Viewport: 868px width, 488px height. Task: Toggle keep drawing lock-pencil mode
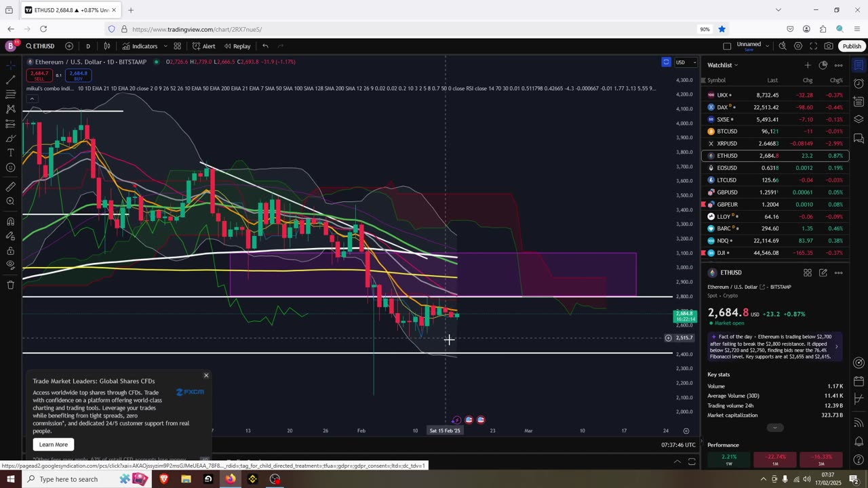[x=10, y=236]
